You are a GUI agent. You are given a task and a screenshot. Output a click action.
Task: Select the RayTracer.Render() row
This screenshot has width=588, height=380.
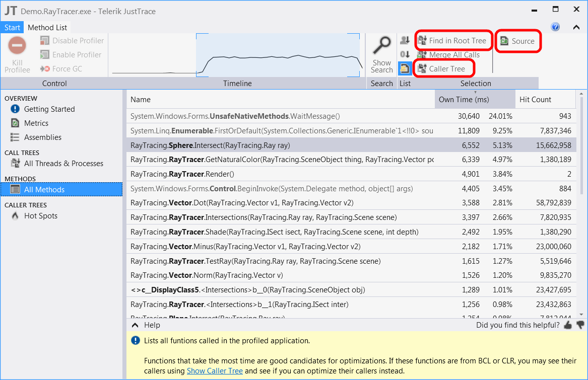coord(351,174)
